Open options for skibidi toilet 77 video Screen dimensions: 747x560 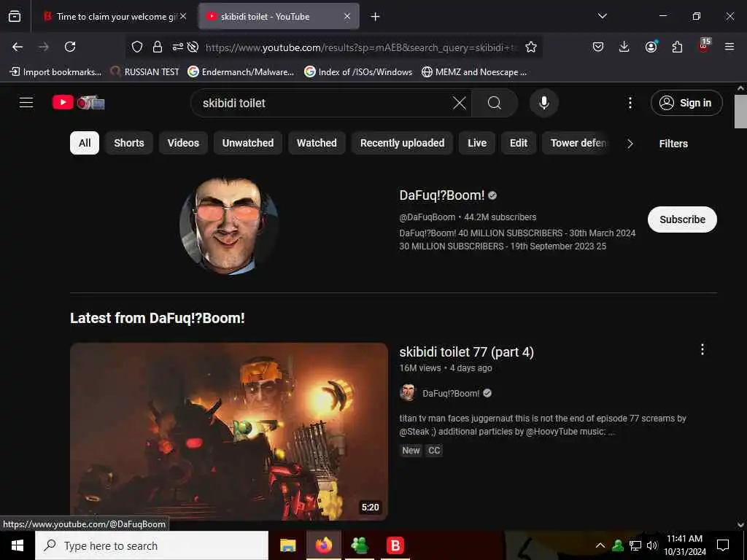click(x=703, y=349)
